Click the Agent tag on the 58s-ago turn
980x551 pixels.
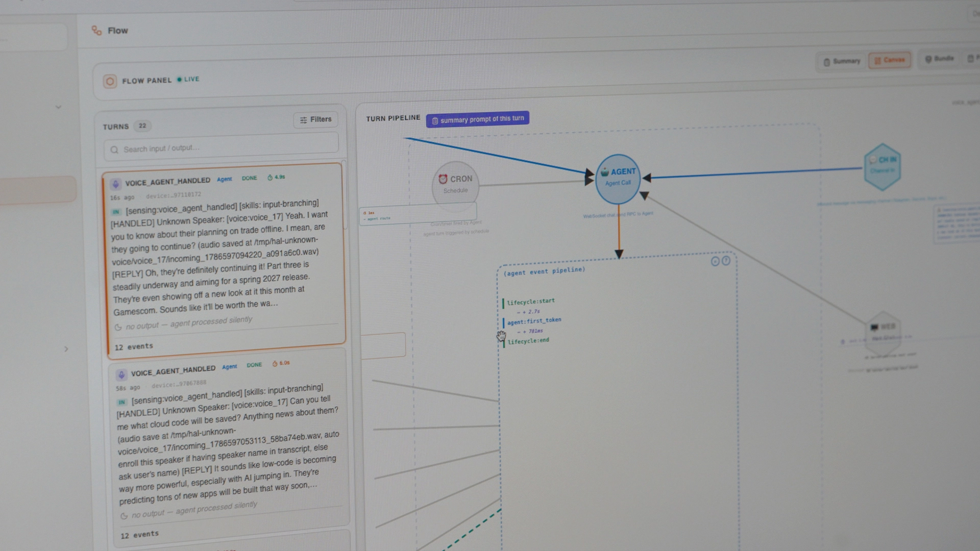(x=230, y=367)
